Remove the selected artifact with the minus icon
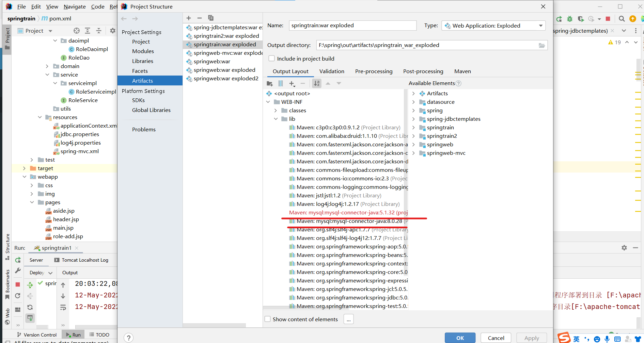 pos(200,18)
